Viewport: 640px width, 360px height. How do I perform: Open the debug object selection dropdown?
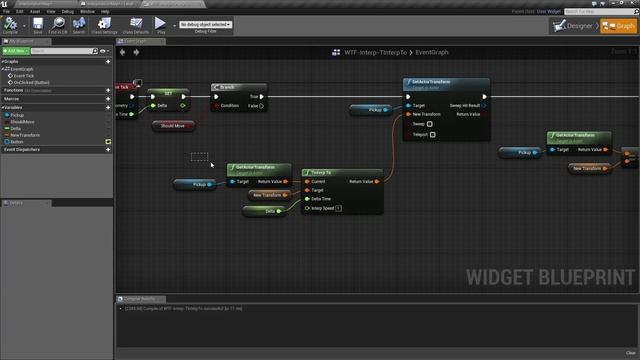point(206,25)
